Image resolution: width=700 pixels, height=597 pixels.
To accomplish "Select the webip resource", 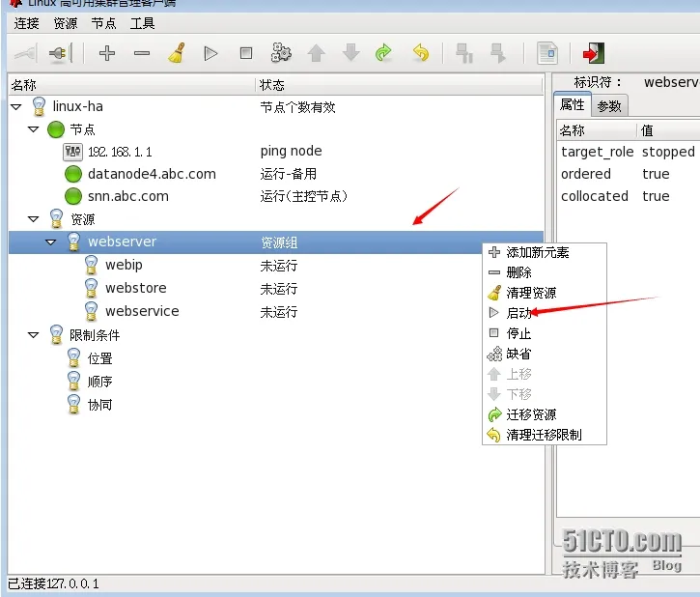I will coord(125,265).
